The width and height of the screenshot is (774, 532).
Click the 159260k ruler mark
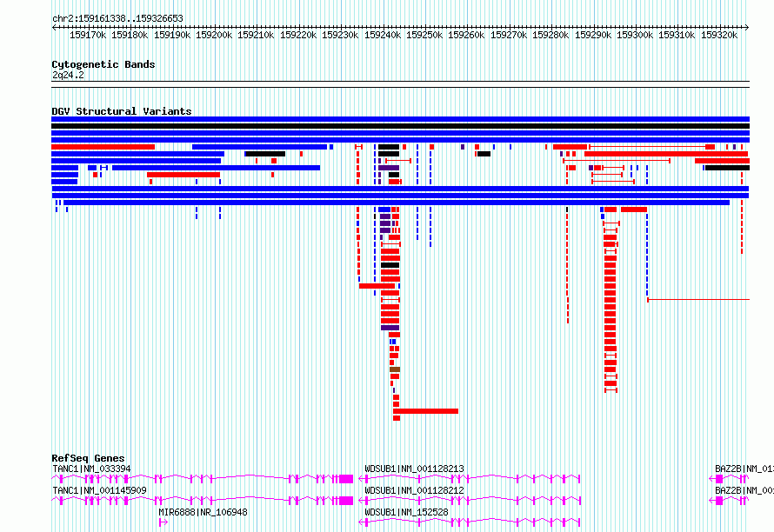click(x=466, y=35)
